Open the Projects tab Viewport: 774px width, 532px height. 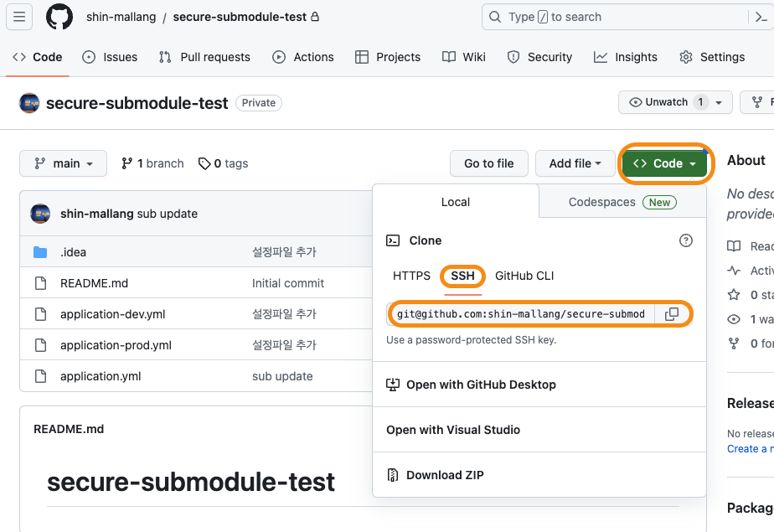[388, 57]
